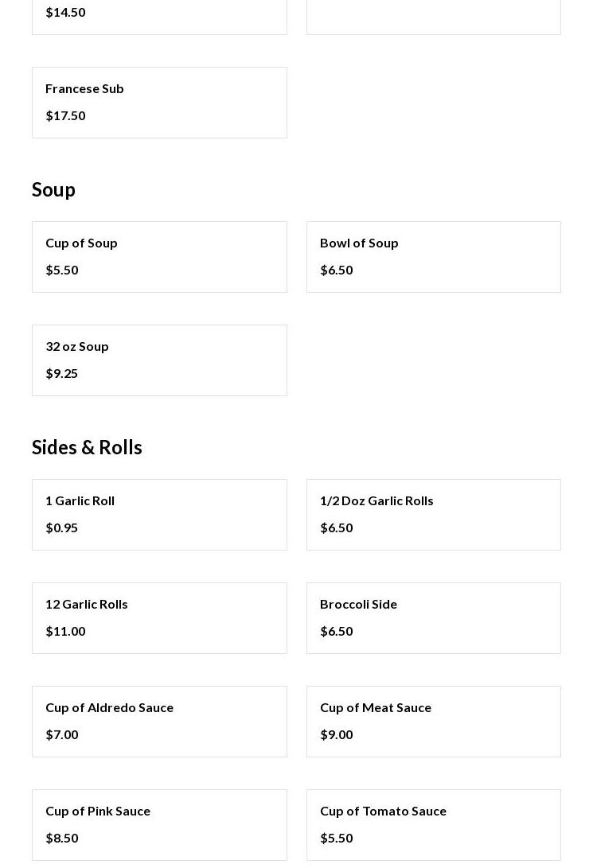This screenshot has height=868, width=593.
Task: Click the $9.00 Meat Sauce price
Action: (x=336, y=734)
